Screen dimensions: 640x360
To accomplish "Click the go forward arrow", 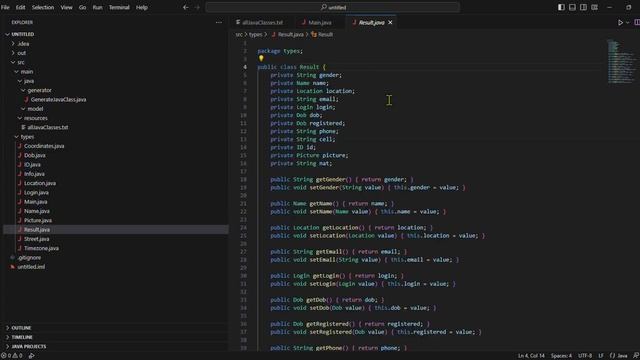I will click(x=197, y=7).
